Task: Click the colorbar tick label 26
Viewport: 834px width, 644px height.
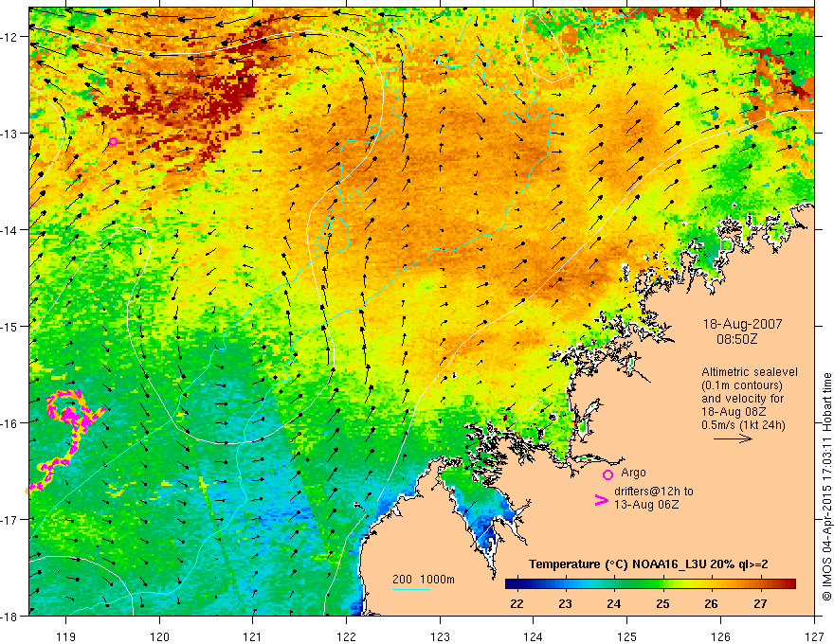Action: [x=711, y=604]
